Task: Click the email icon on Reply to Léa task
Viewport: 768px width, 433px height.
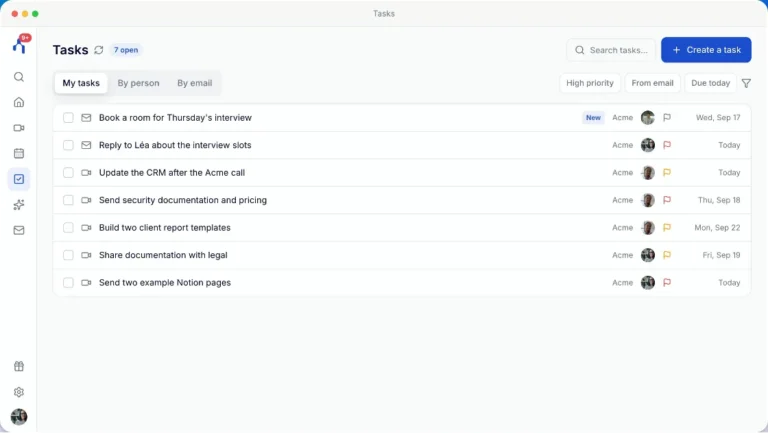Action: click(86, 145)
